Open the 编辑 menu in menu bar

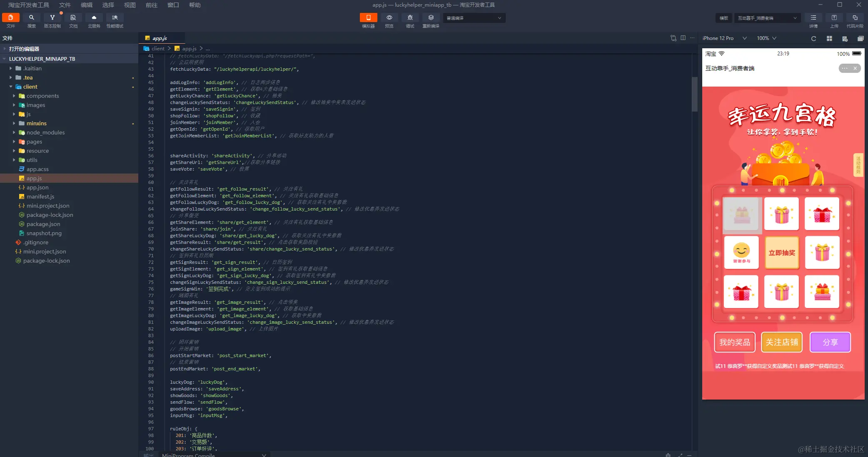coord(87,5)
